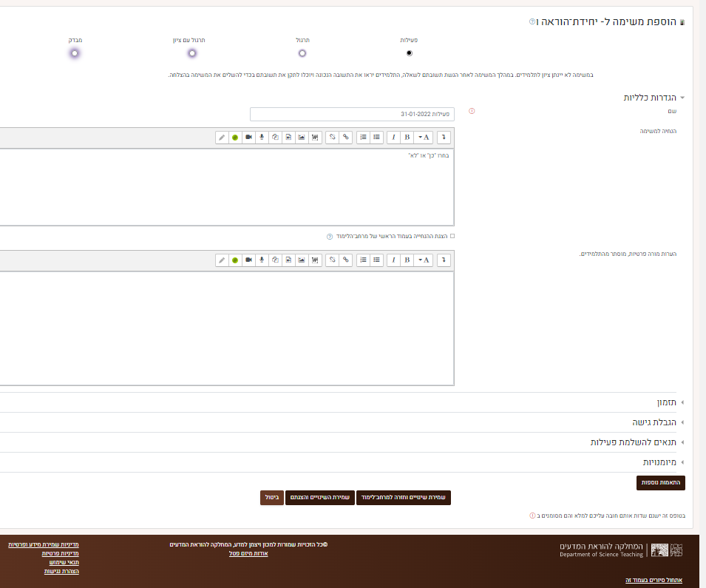Select the 'תרגול' radio button

tap(302, 53)
